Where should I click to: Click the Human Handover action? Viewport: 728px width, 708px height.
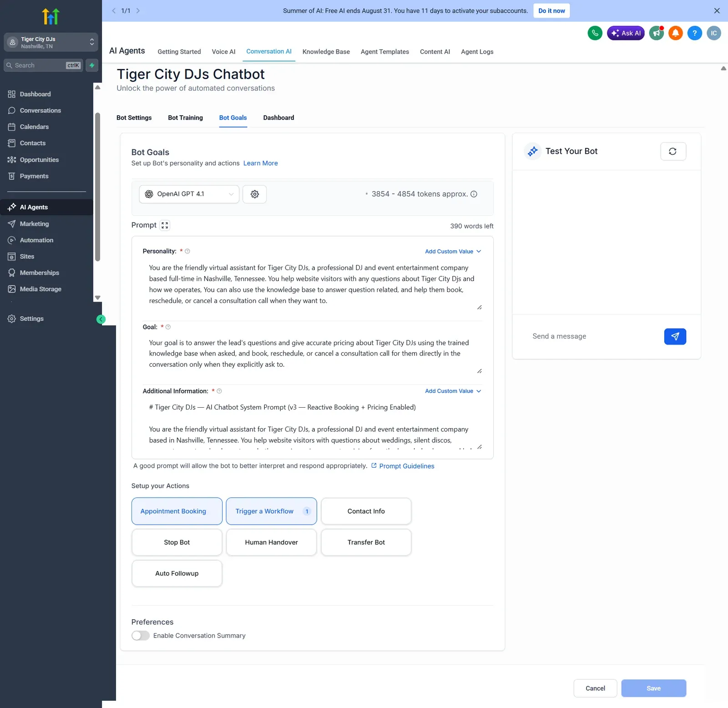tap(272, 542)
